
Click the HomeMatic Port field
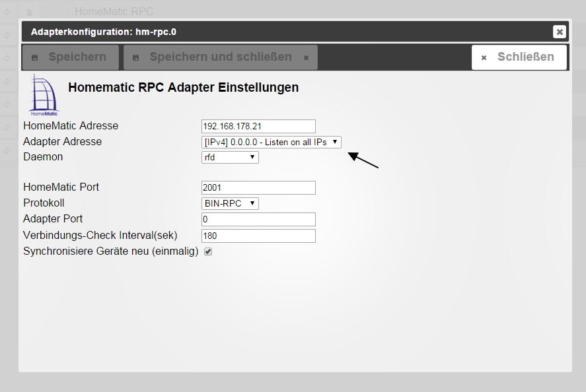[258, 187]
